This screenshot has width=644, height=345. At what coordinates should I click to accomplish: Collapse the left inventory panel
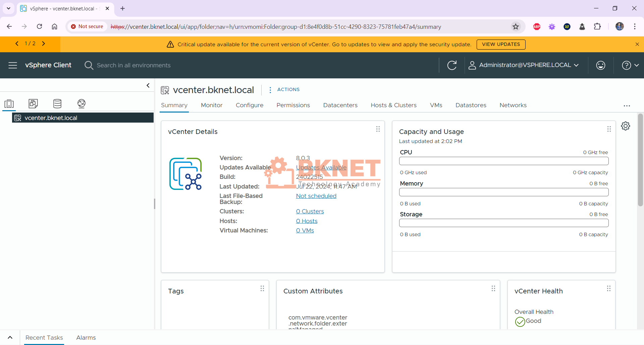(148, 85)
